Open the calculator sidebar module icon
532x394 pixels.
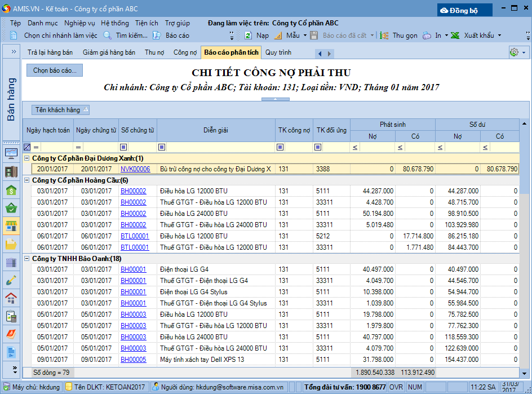(x=11, y=316)
